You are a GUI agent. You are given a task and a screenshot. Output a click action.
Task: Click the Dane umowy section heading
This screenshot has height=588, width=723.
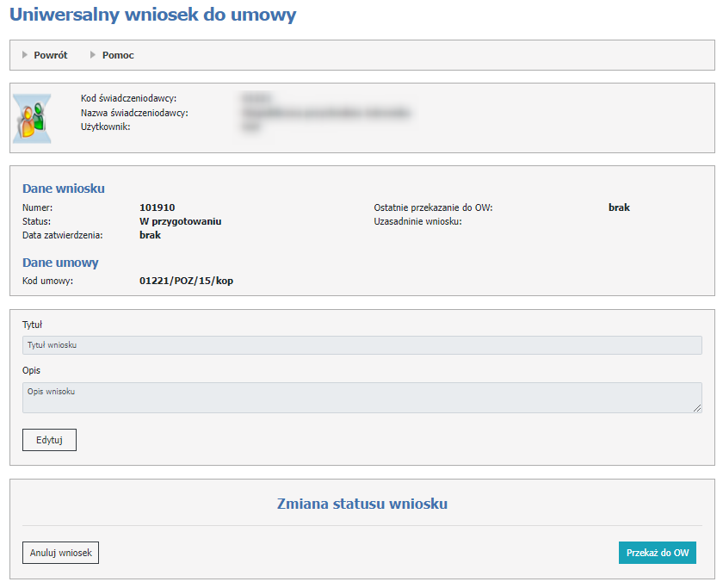click(x=60, y=263)
